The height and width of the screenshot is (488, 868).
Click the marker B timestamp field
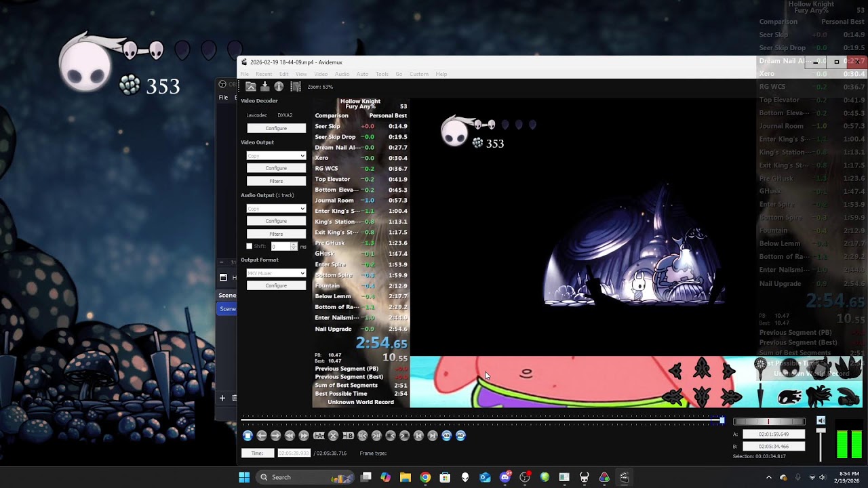(774, 447)
